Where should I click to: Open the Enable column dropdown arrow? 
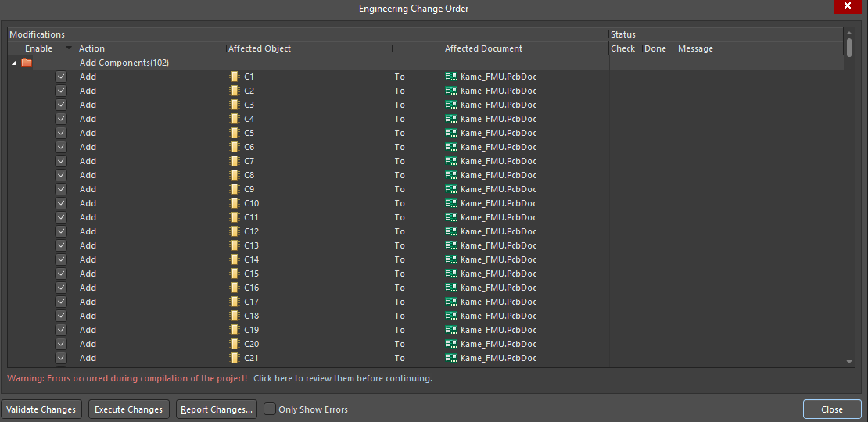pos(69,48)
